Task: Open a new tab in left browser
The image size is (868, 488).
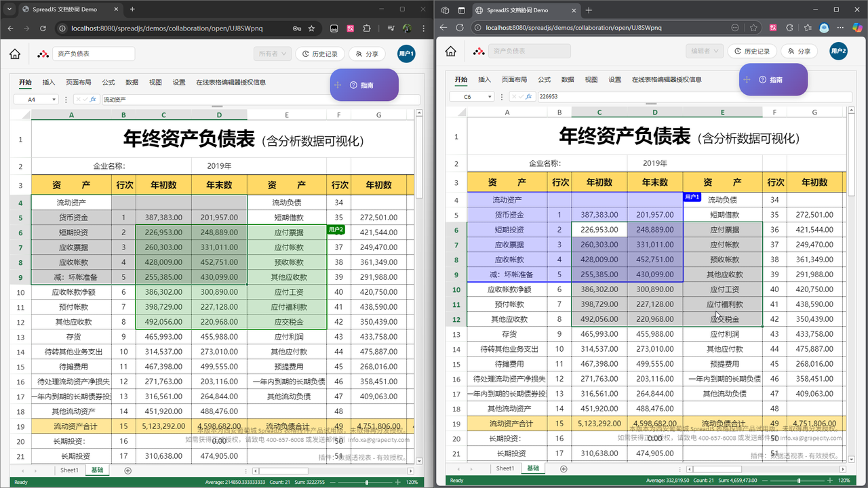Action: point(132,9)
